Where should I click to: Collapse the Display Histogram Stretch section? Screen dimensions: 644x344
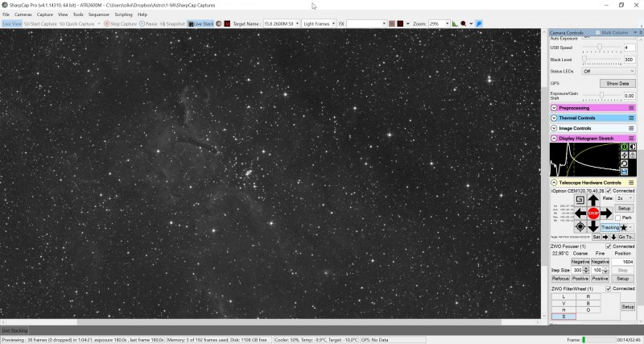pyautogui.click(x=554, y=139)
